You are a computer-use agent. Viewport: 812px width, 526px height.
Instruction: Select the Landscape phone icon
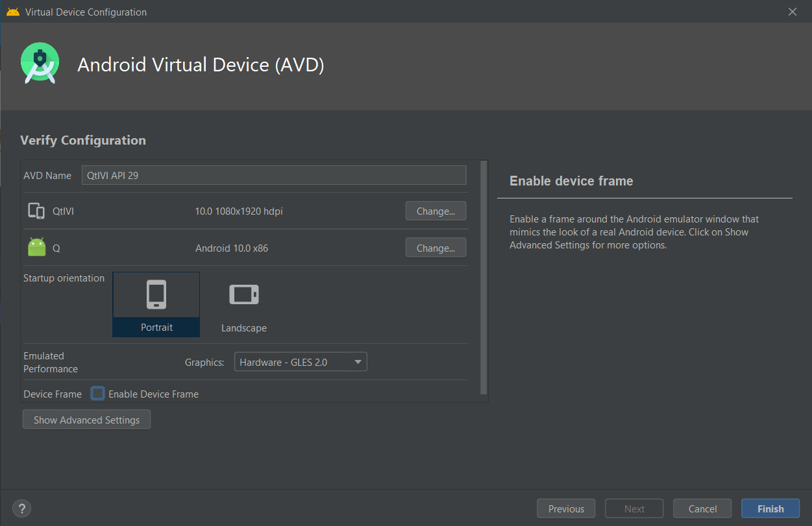[244, 294]
